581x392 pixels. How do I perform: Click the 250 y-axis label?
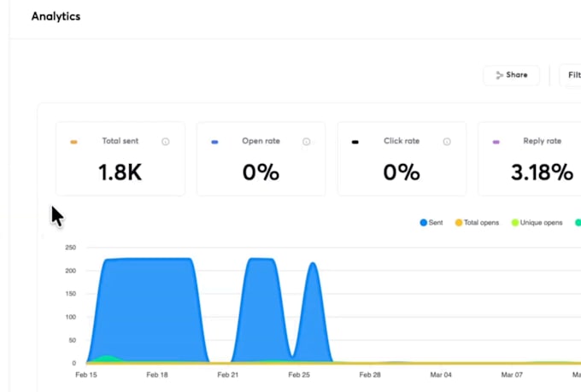[x=70, y=248]
